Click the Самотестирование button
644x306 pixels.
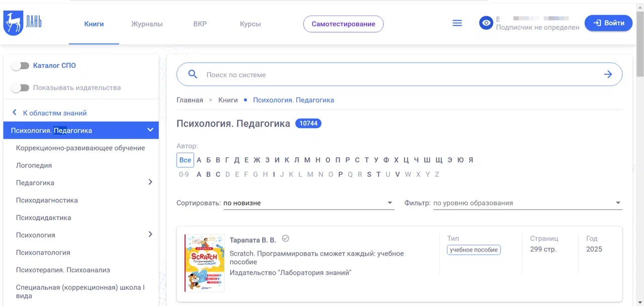coord(343,24)
